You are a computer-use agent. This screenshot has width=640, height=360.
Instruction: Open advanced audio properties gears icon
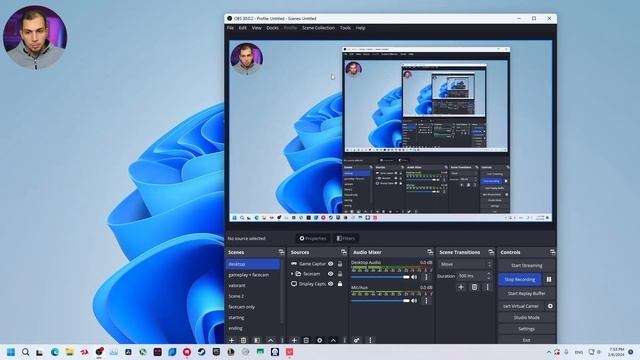click(356, 340)
